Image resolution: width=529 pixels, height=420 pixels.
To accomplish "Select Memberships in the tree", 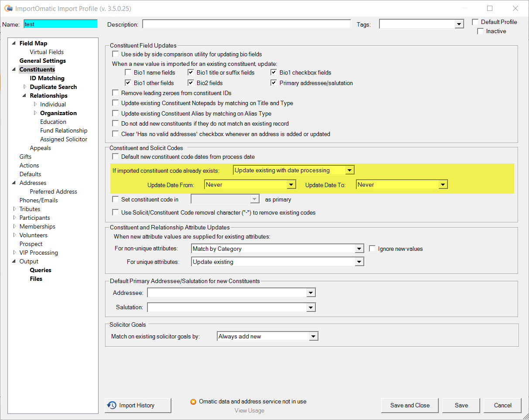I will 37,226.
